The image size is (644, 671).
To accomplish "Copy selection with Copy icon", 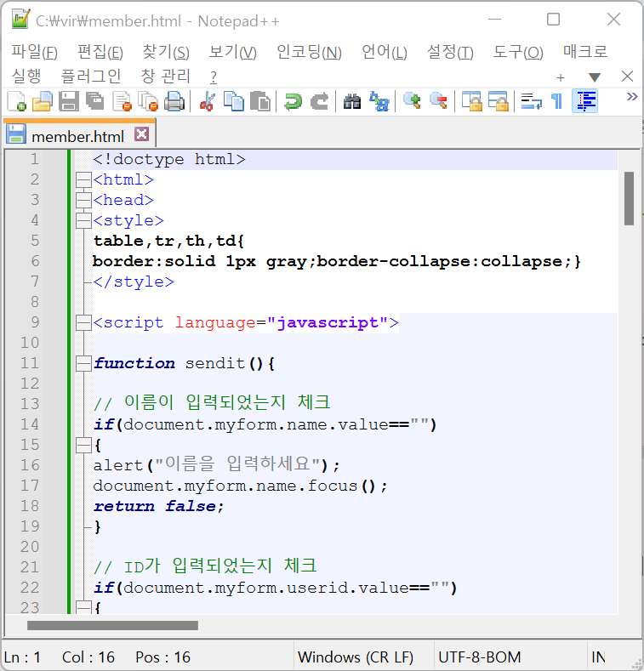I will [x=234, y=102].
